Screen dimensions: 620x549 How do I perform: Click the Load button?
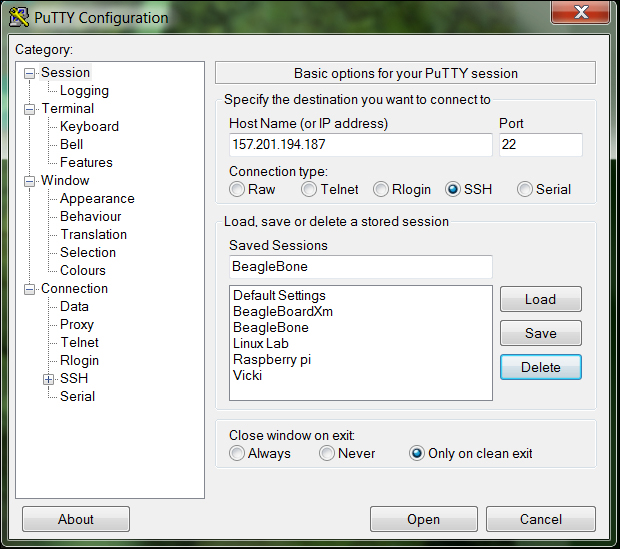(x=541, y=299)
